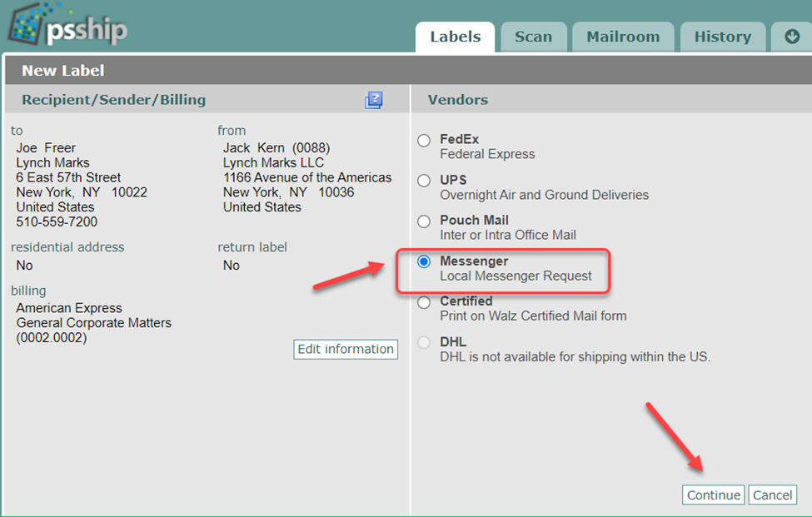Viewport: 812px width, 517px height.
Task: Select the UPS vendor radio button
Action: click(424, 181)
